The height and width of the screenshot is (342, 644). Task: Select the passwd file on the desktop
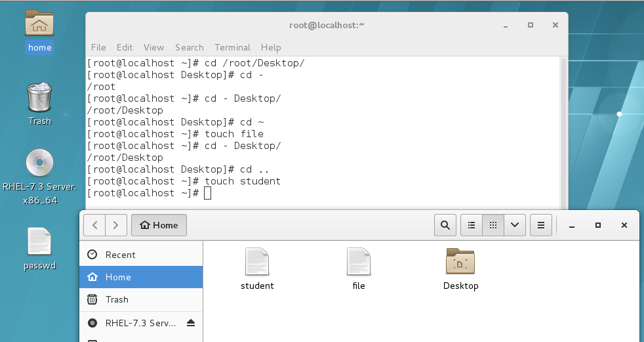tap(39, 242)
